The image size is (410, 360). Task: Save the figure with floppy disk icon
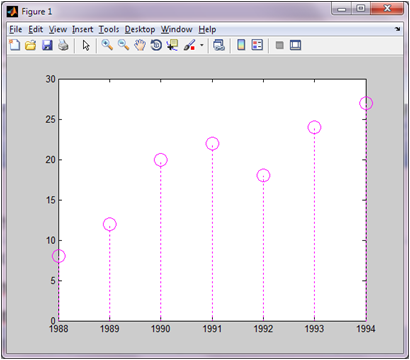(47, 45)
